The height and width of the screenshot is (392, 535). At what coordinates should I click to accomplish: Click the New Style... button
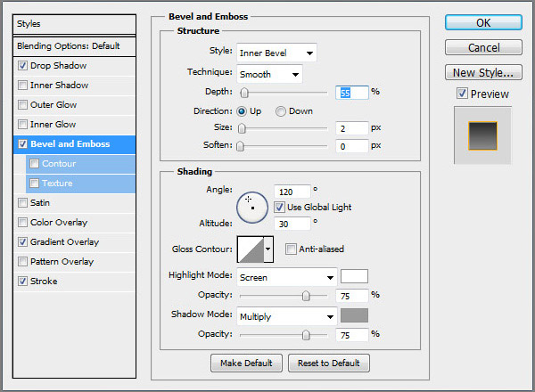pos(483,72)
